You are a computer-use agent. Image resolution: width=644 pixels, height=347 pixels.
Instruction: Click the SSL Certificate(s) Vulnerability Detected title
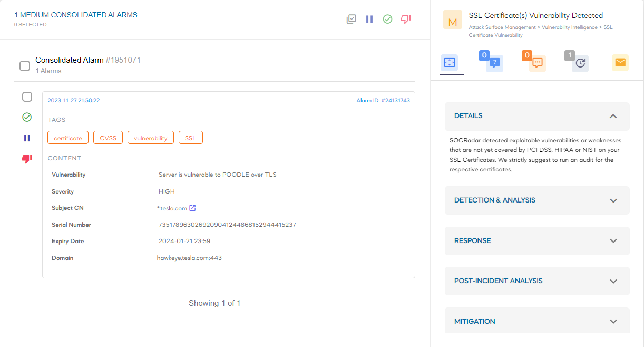point(536,15)
